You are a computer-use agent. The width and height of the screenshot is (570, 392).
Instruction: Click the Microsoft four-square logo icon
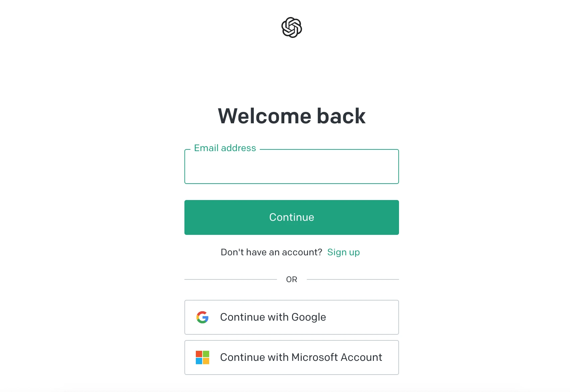(203, 357)
